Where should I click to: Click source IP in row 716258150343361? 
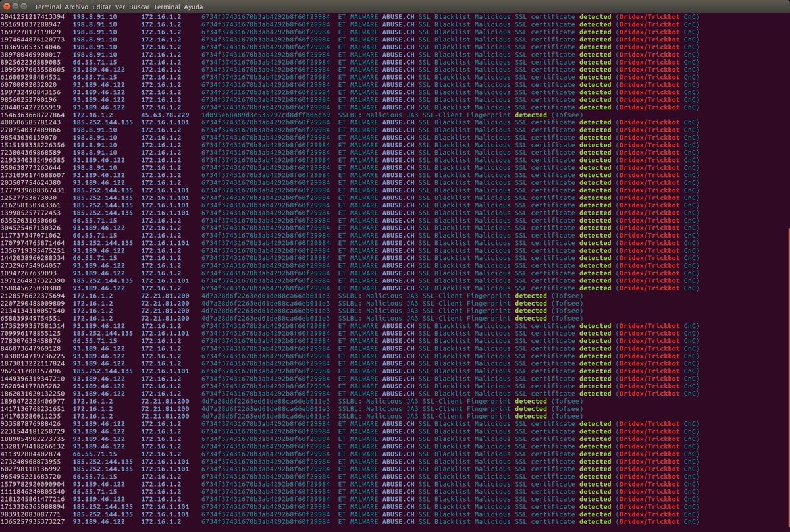tap(104, 205)
